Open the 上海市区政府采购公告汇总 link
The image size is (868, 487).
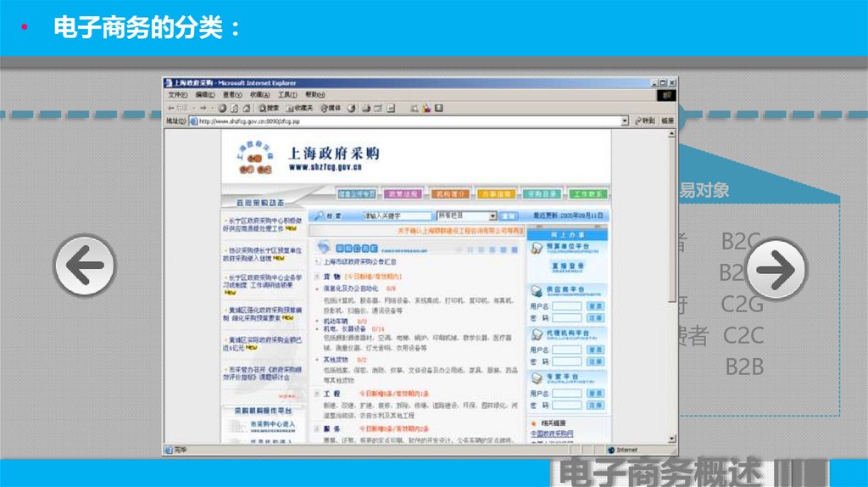[x=359, y=261]
